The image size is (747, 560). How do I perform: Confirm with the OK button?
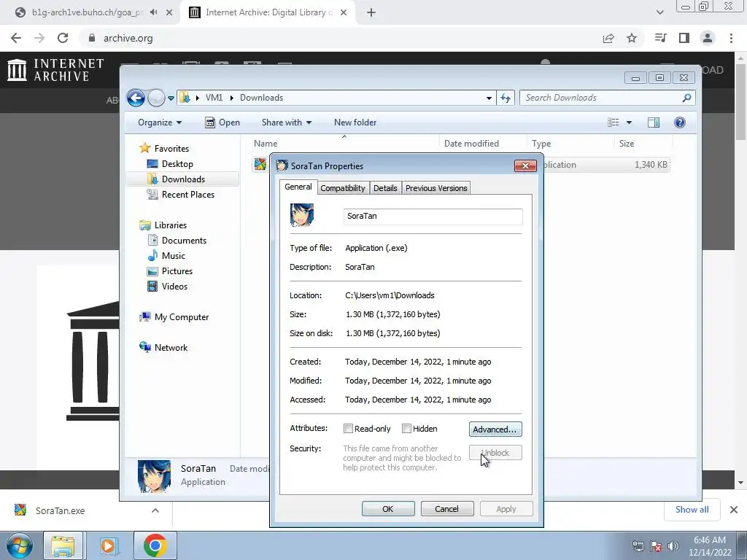coord(388,508)
